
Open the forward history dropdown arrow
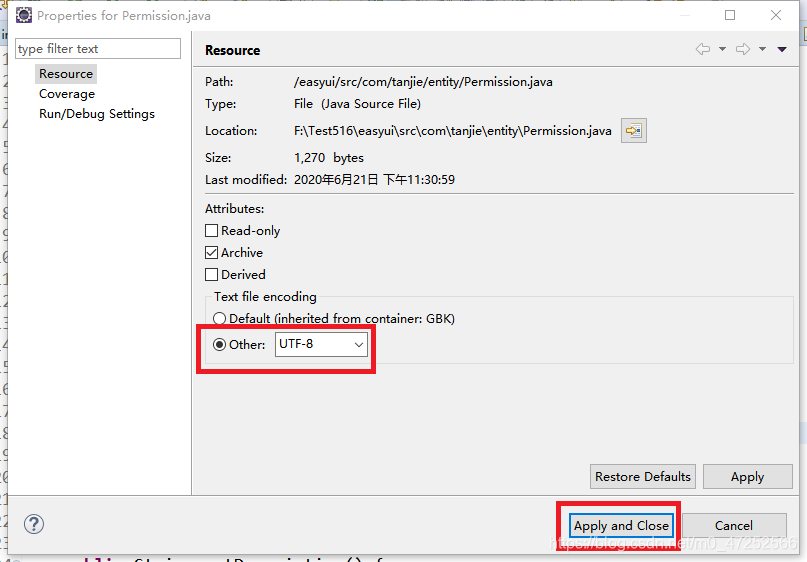762,49
